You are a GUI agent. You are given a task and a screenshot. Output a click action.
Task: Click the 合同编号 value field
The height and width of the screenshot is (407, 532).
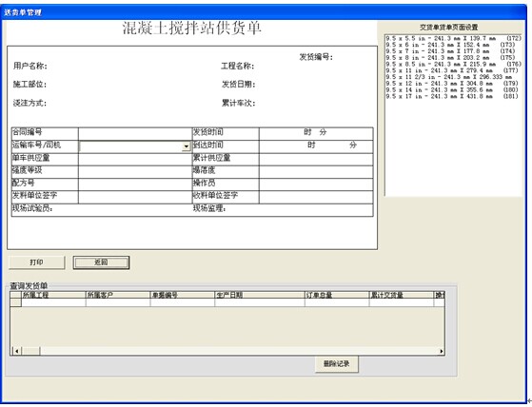pos(135,133)
